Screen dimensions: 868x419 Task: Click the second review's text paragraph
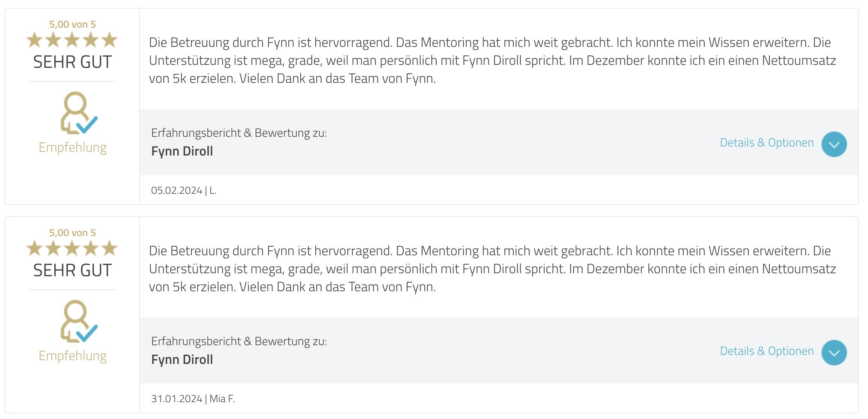(492, 269)
